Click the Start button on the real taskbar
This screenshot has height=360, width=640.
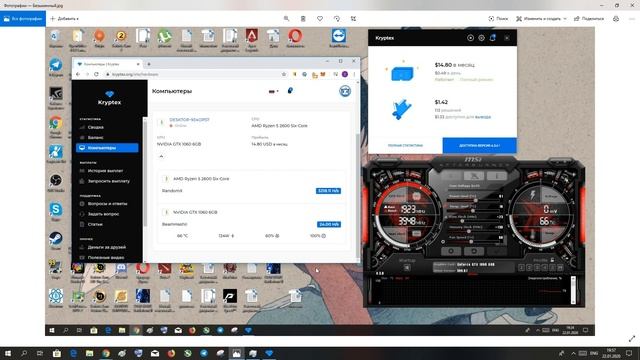[8, 353]
